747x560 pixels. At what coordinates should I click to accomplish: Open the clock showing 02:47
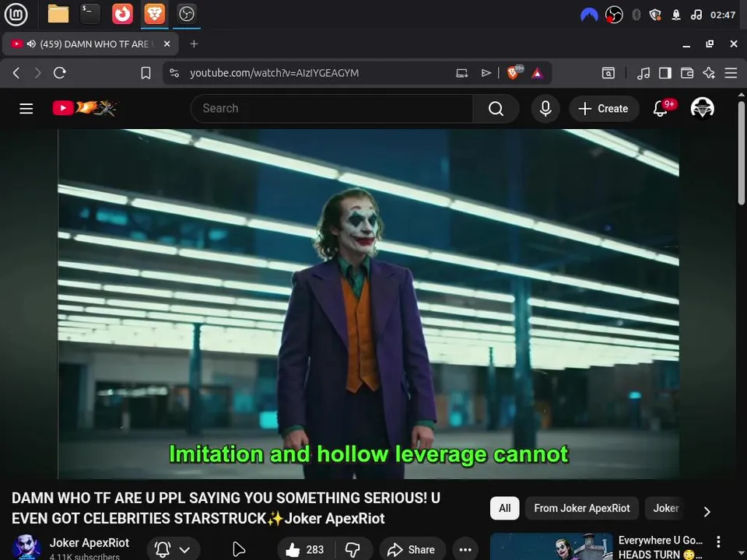point(723,15)
